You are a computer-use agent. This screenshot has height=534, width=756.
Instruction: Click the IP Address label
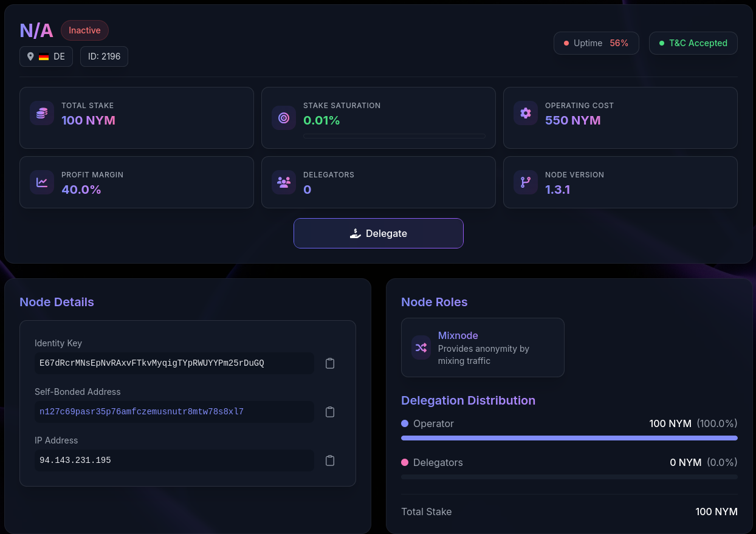click(57, 440)
